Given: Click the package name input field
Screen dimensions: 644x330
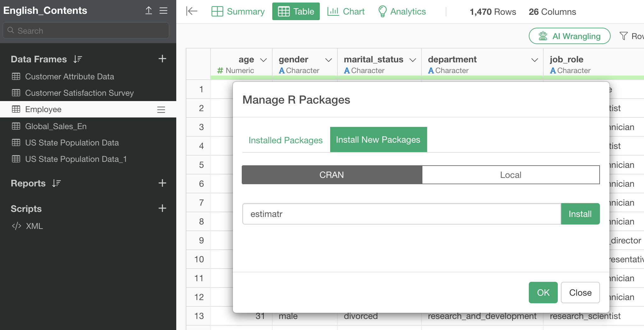Looking at the screenshot, I should click(x=401, y=214).
